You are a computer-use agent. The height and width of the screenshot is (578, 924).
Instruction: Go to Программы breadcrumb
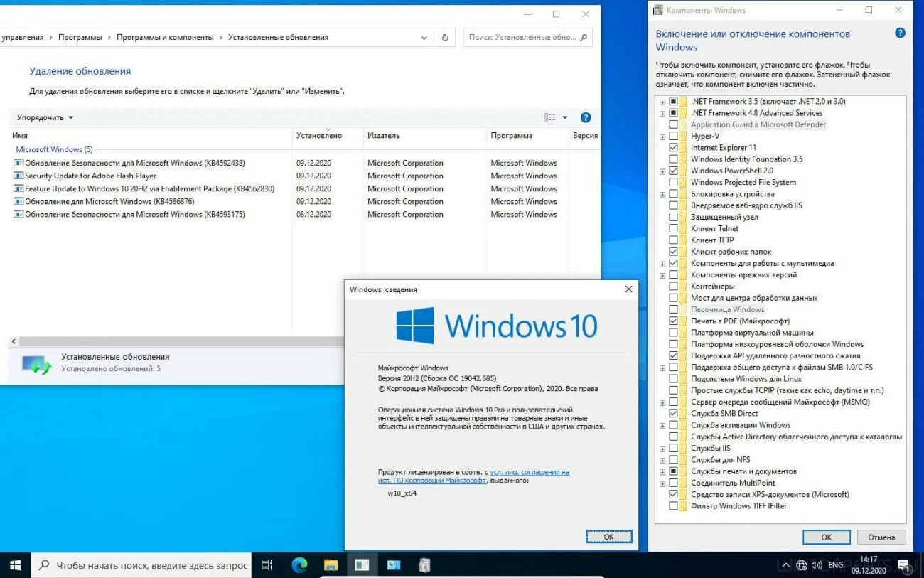point(80,37)
